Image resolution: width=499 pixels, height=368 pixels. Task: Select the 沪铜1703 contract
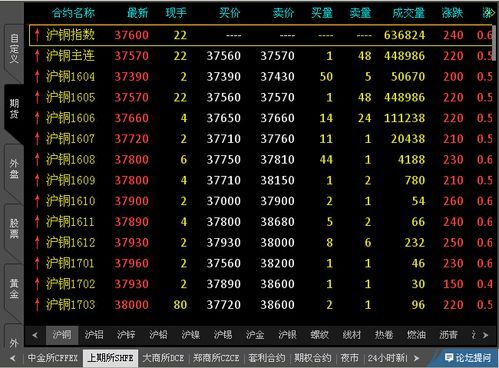261,305
